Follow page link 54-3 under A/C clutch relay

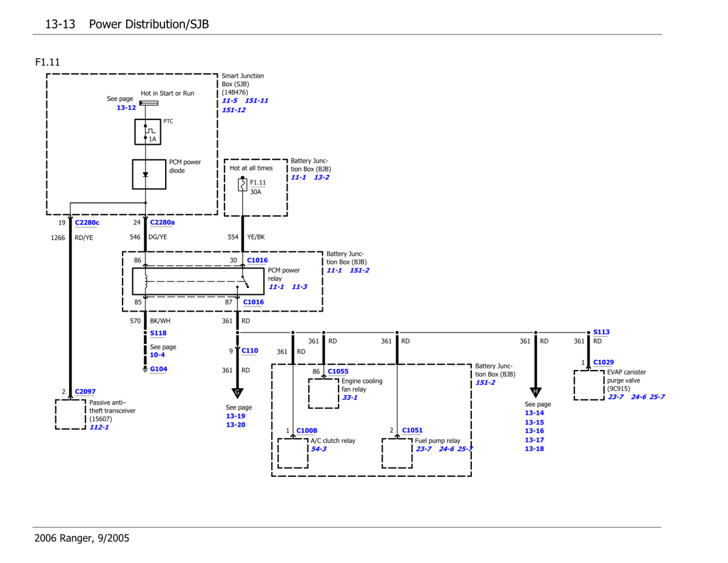[318, 449]
